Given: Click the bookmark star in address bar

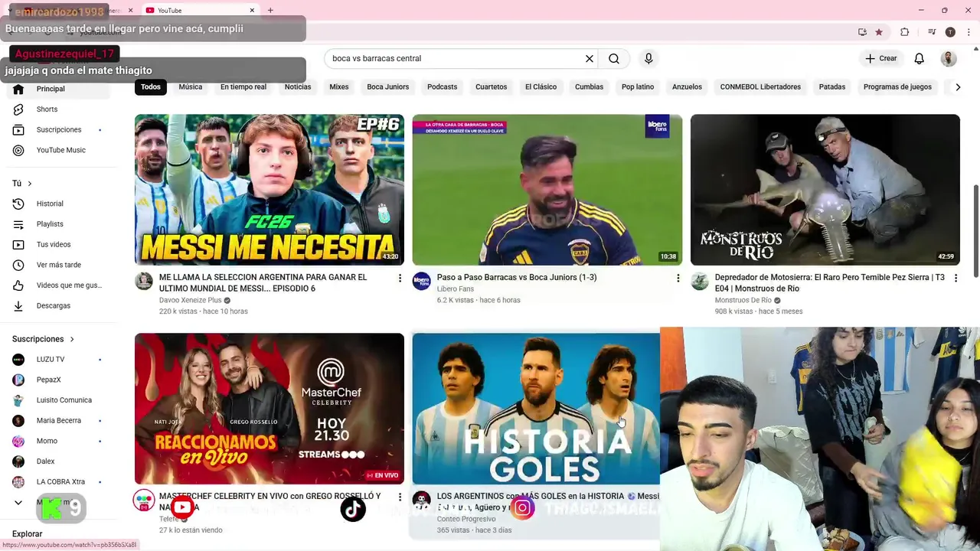Looking at the screenshot, I should click(x=879, y=32).
